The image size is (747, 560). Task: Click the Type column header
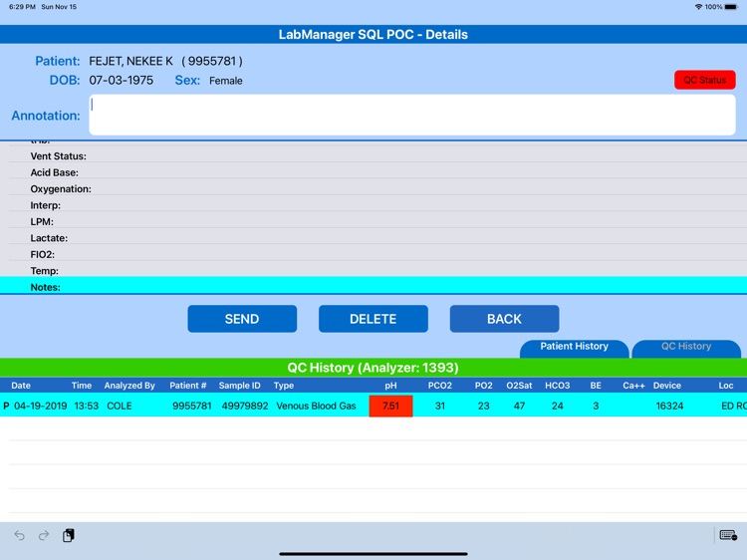pos(284,386)
